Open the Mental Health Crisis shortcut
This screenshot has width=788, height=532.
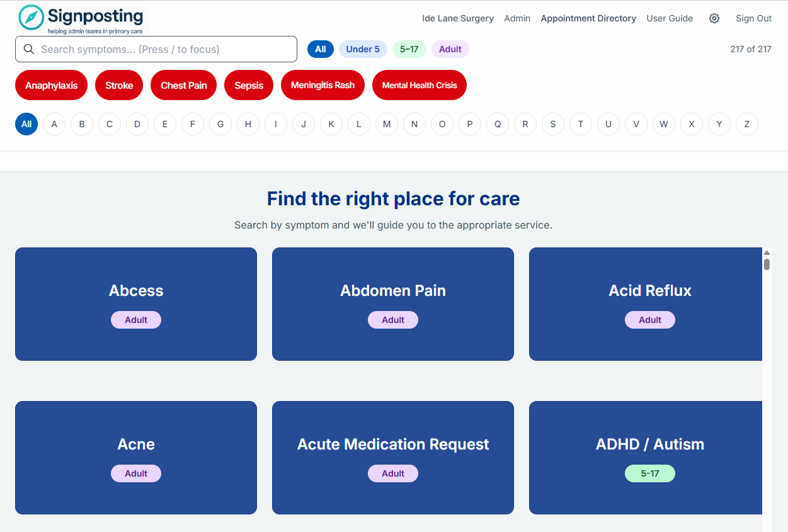419,84
